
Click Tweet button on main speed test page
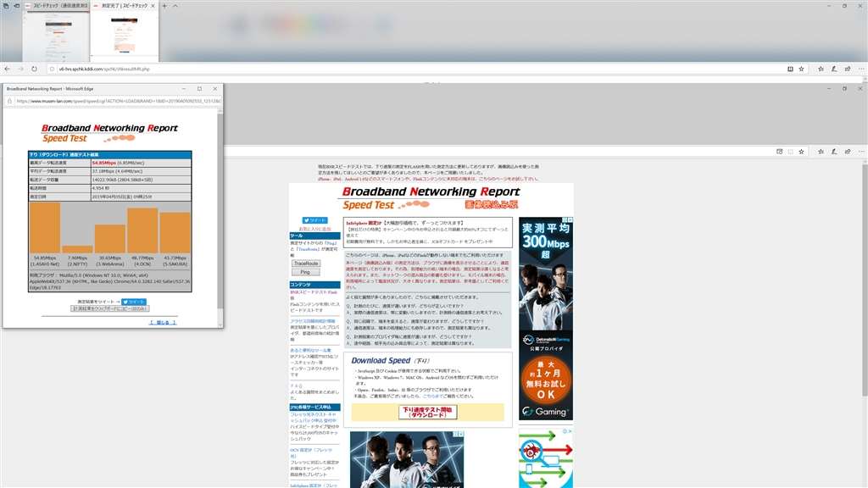pyautogui.click(x=314, y=220)
